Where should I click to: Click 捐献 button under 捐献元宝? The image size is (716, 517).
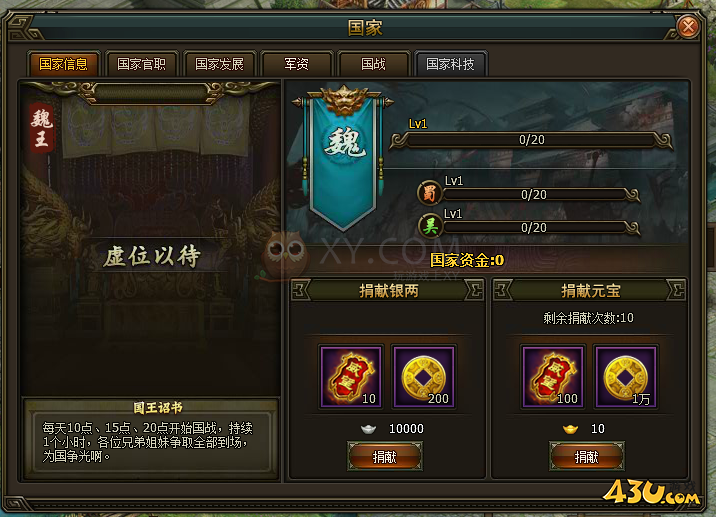point(587,456)
